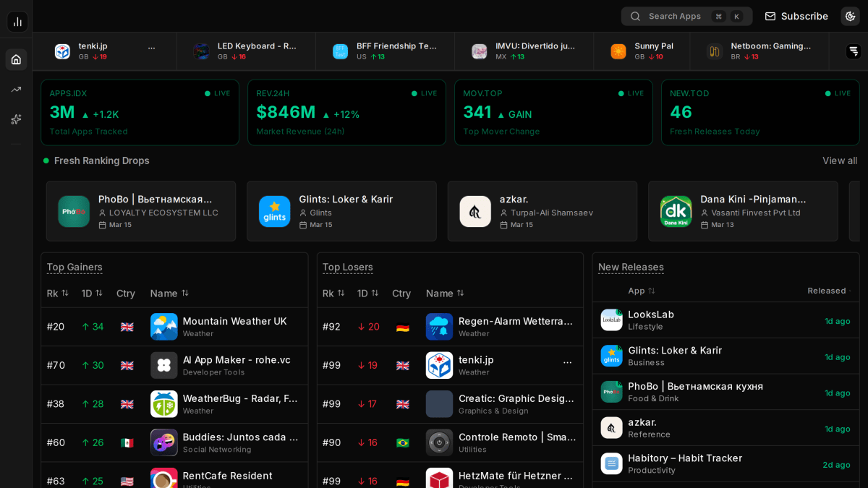Open Habitory – Habit Tracker icon
Screen dimensions: 868x488
612,463
